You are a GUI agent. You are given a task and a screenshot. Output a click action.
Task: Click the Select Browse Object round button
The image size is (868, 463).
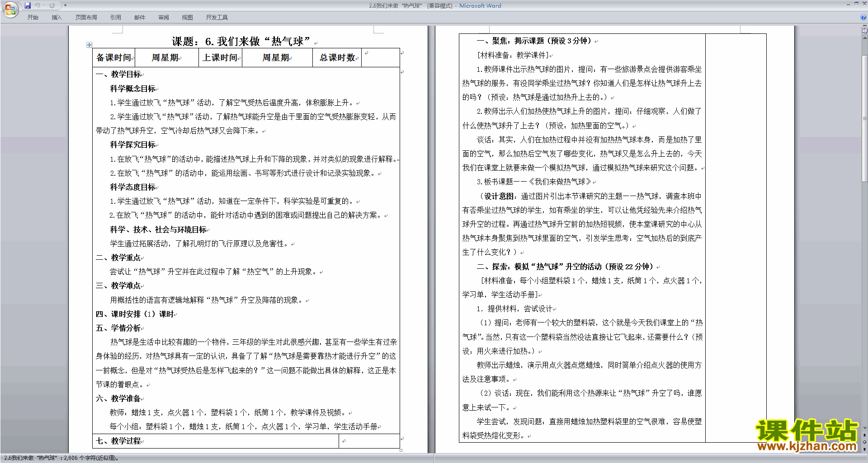point(865,442)
